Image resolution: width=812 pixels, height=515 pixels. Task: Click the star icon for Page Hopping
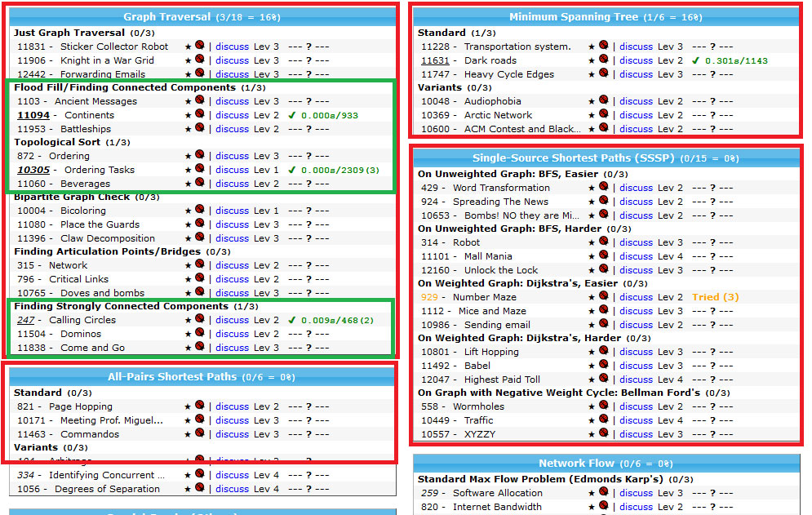(x=188, y=406)
